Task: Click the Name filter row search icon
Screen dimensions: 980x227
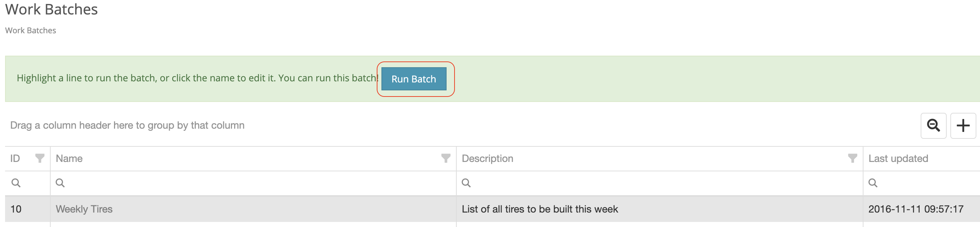Action: click(60, 183)
